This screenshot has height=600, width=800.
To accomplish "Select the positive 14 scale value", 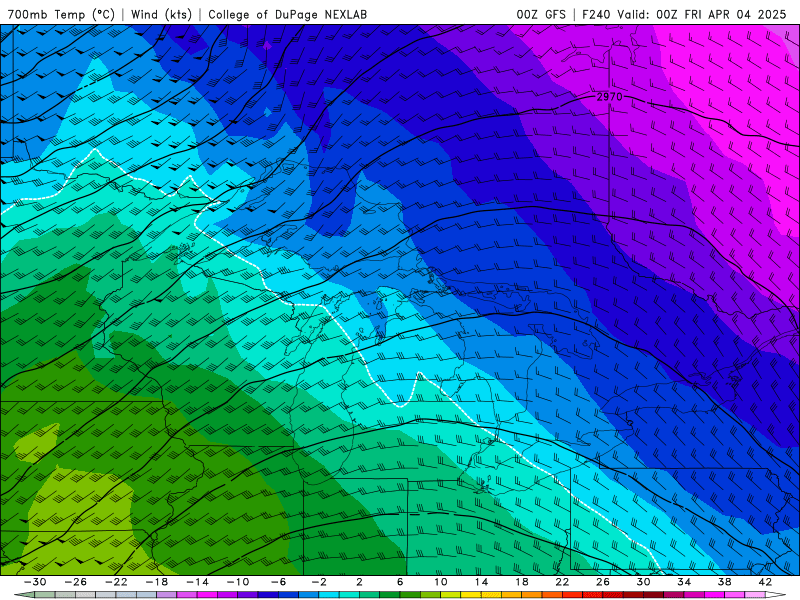I will click(481, 582).
